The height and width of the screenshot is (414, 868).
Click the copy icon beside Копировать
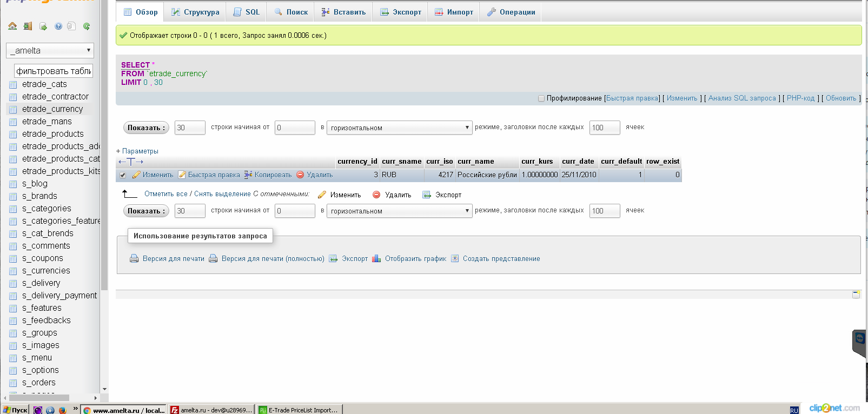[x=248, y=175]
